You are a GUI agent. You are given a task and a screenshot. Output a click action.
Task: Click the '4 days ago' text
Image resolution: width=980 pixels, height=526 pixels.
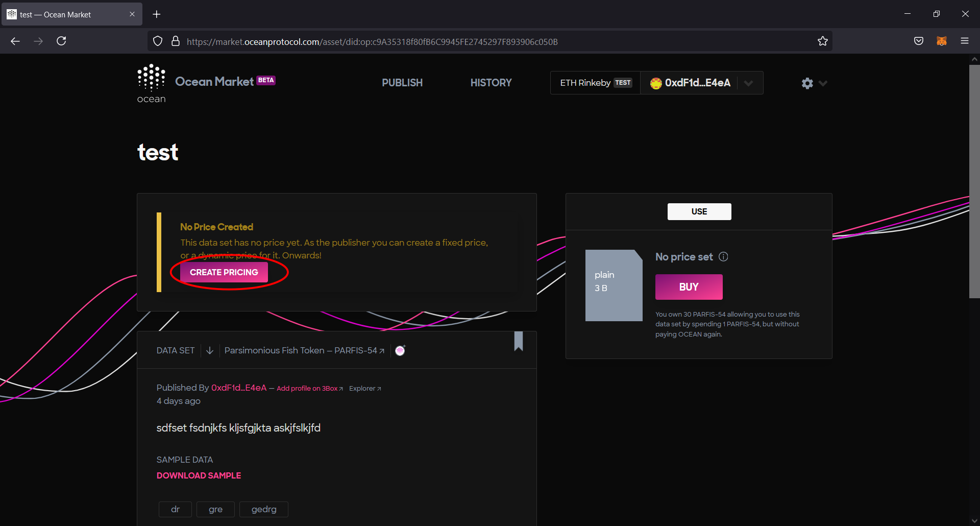coord(179,401)
